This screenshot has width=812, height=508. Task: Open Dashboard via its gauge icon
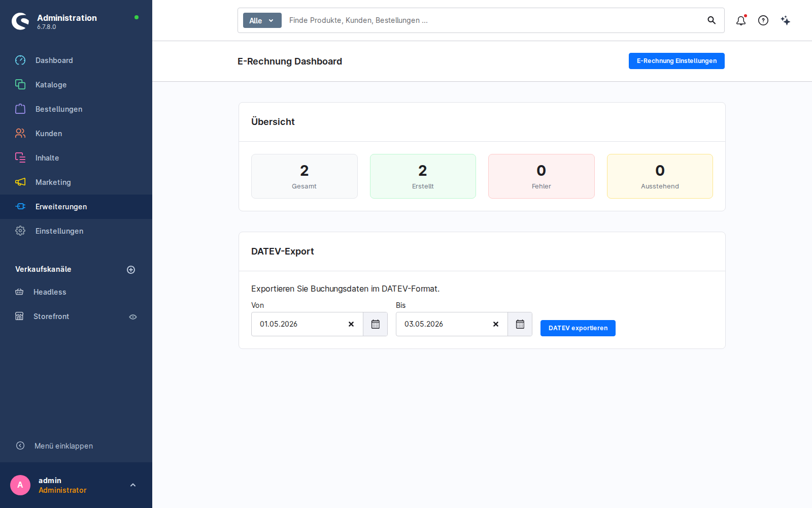[x=20, y=60]
